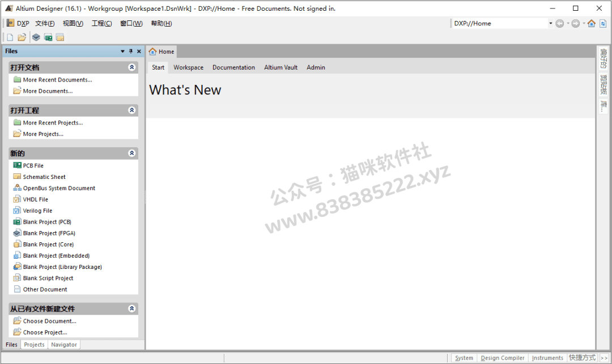Open the back history dropdown arrow
The height and width of the screenshot is (364, 612).
point(568,23)
